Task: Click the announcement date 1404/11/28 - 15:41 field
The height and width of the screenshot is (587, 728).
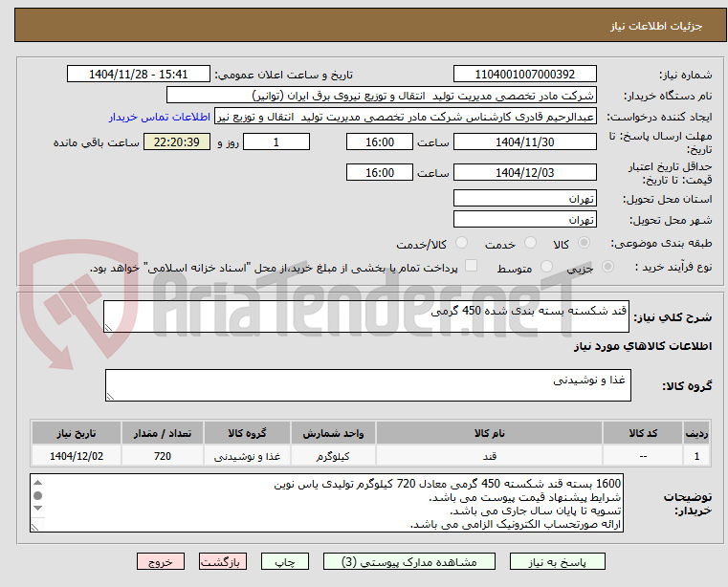Action: click(x=139, y=75)
